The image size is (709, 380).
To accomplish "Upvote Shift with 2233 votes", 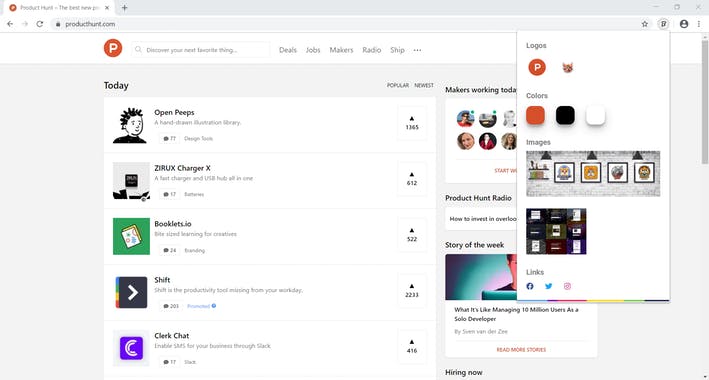I will [x=412, y=290].
